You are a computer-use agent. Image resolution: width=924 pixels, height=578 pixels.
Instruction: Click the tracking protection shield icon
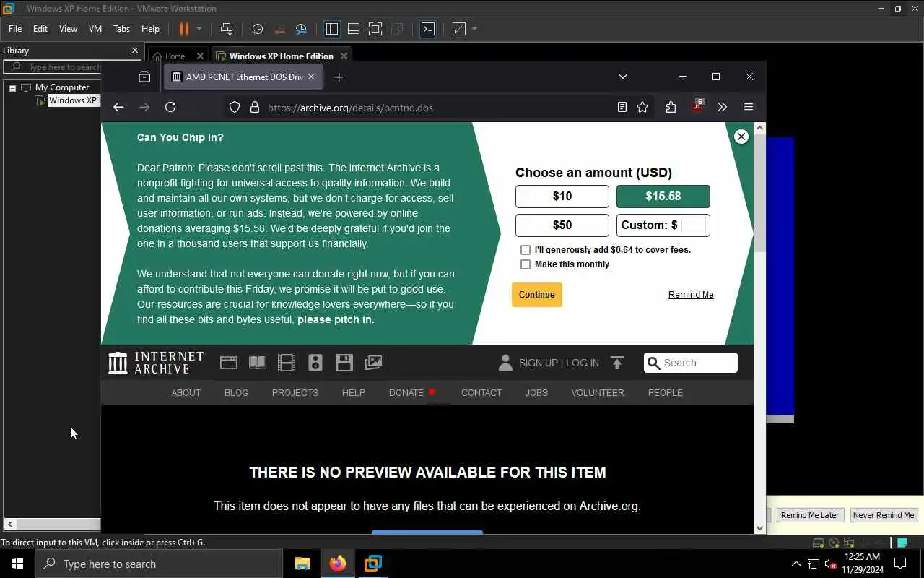[x=235, y=107]
